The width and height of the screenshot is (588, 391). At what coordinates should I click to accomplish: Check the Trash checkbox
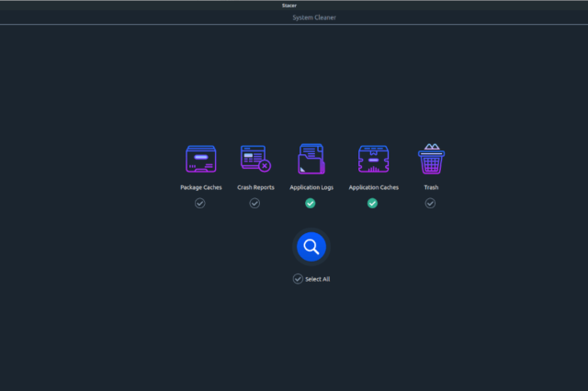(430, 203)
